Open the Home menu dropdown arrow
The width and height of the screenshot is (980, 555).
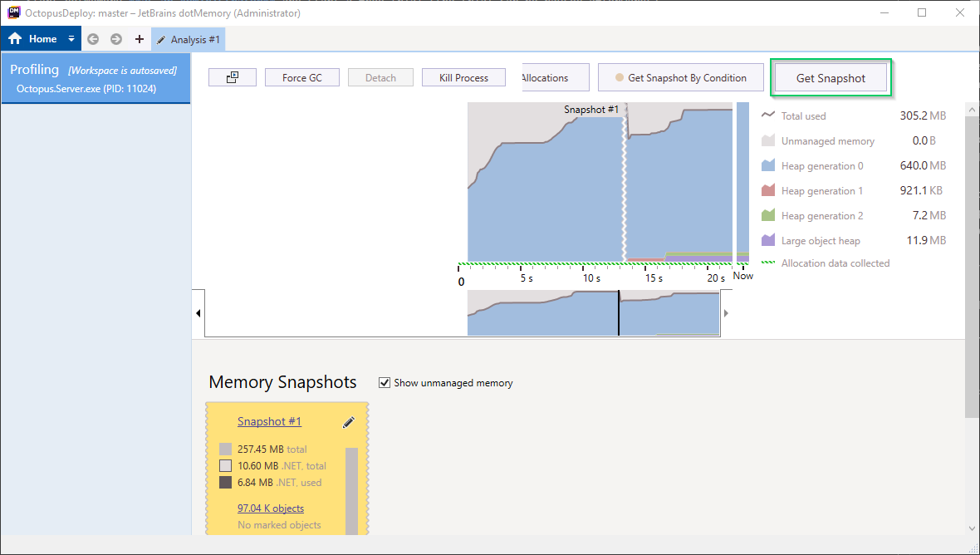(71, 38)
